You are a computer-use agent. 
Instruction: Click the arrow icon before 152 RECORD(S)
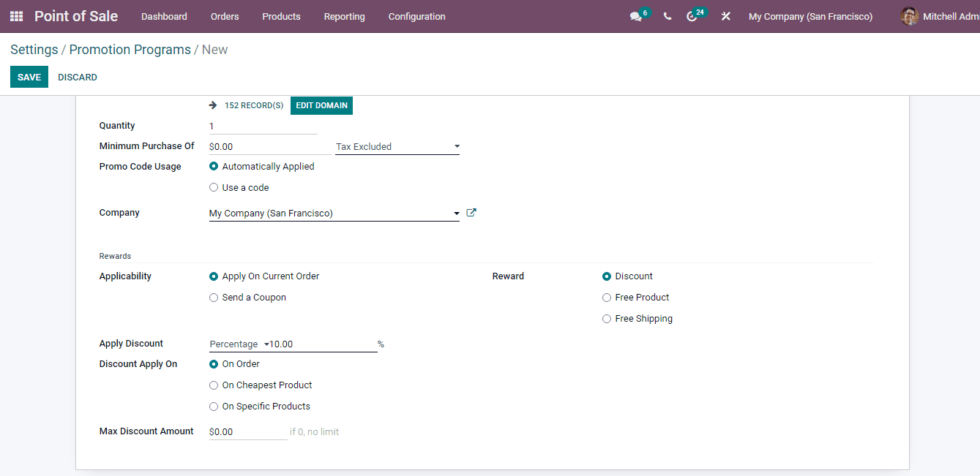pos(212,105)
